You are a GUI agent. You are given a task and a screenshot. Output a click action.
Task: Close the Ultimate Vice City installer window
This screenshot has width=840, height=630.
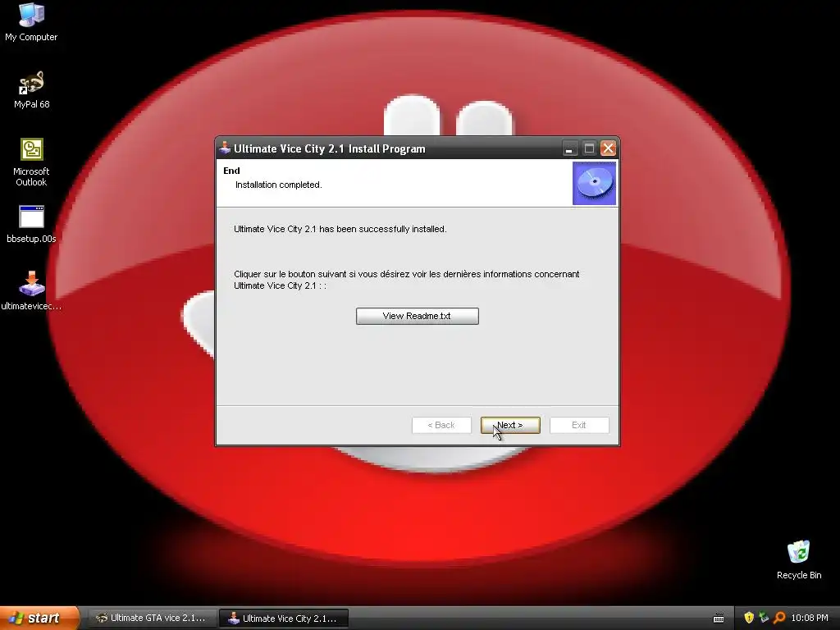pos(608,148)
